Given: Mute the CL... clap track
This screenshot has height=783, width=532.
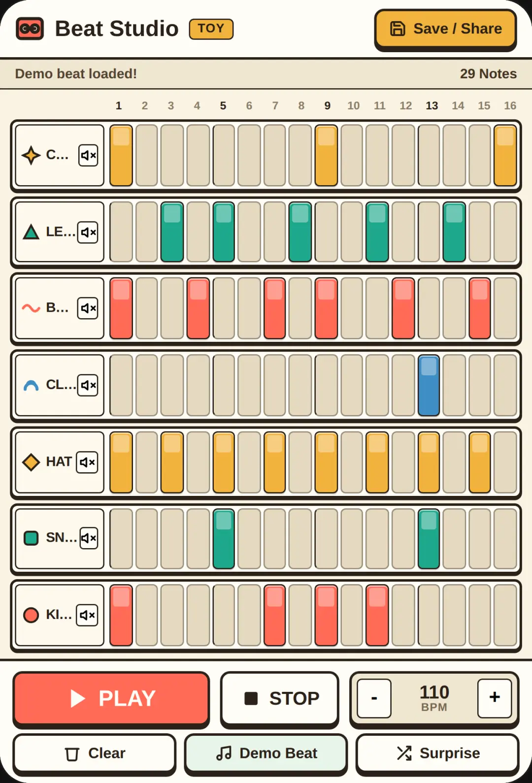Looking at the screenshot, I should pos(88,385).
